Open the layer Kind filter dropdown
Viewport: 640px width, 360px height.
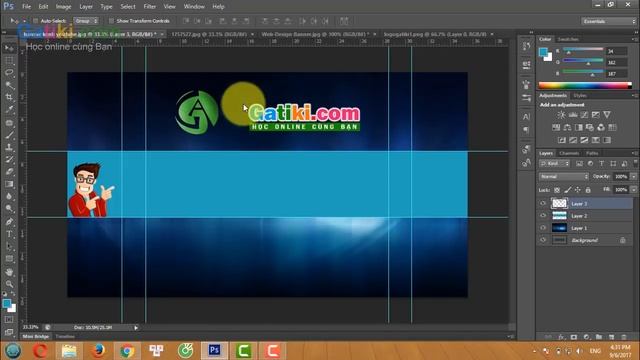point(554,163)
